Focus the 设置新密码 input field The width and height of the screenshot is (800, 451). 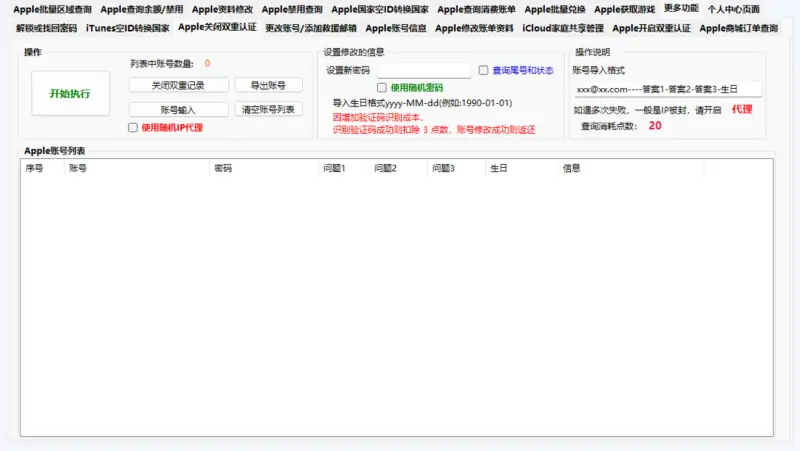424,71
